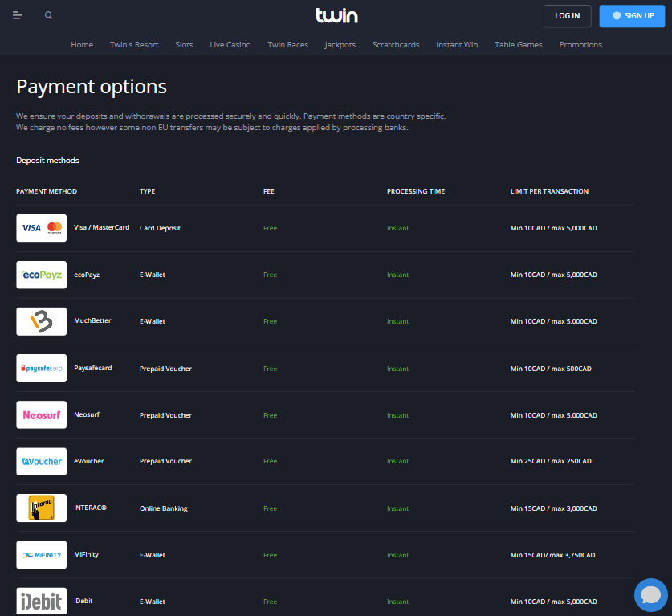Image resolution: width=672 pixels, height=616 pixels.
Task: Click the eVoucher logo
Action: point(42,462)
